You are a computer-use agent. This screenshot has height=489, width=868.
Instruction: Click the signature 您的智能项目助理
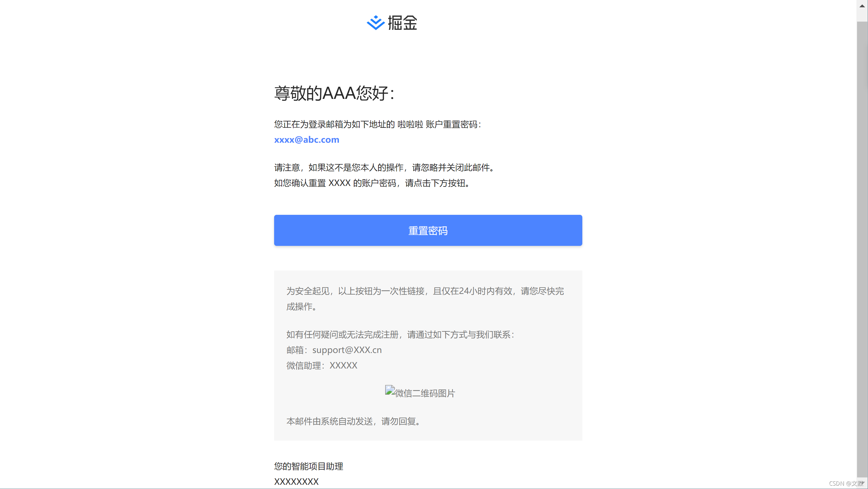point(309,466)
